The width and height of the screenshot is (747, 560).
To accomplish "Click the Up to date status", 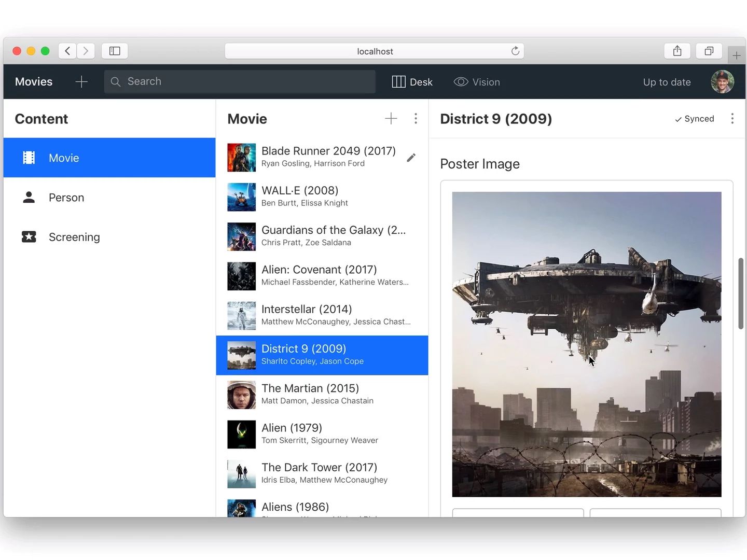I will [667, 82].
